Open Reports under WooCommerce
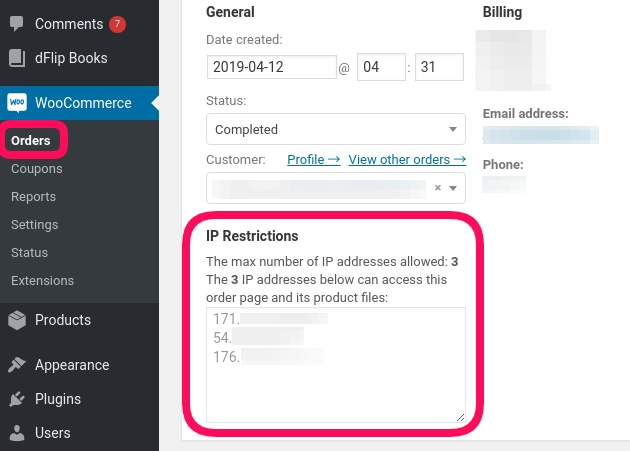 tap(33, 197)
